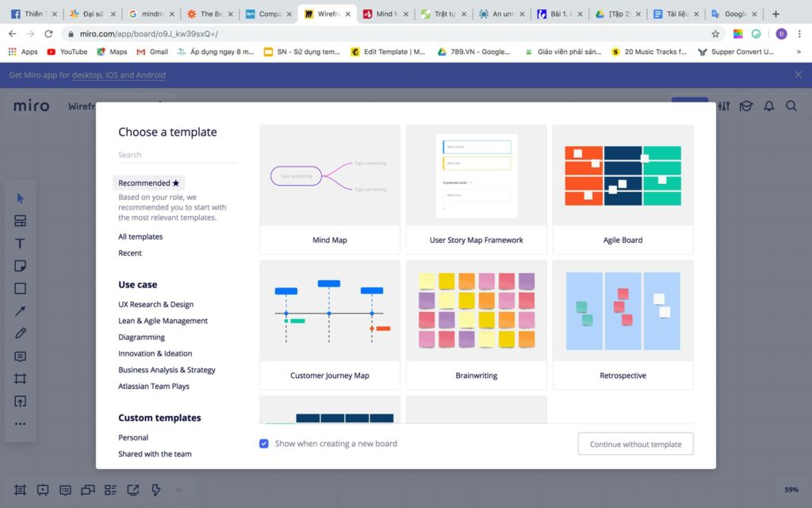The width and height of the screenshot is (812, 508).
Task: Select the Text tool in the left toolbar
Action: (x=20, y=244)
